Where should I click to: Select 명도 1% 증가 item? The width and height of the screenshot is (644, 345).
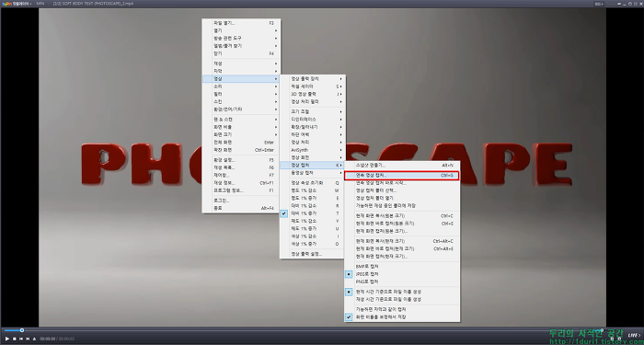(312, 198)
